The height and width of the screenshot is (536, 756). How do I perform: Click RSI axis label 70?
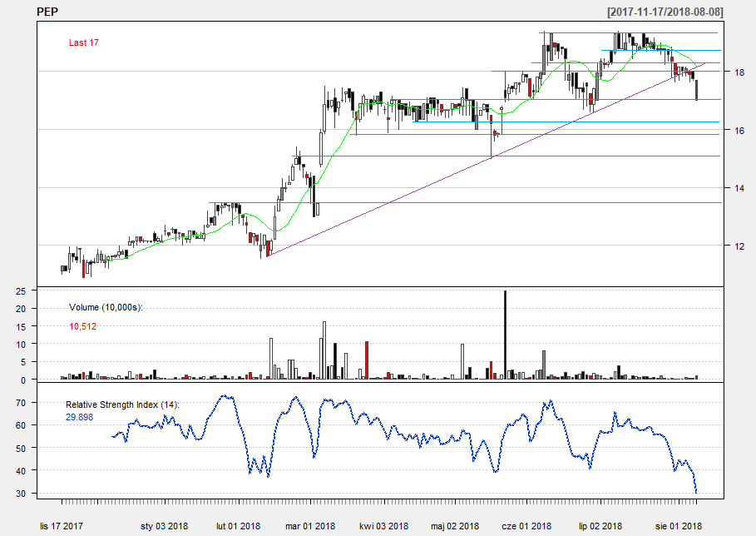coord(21,403)
